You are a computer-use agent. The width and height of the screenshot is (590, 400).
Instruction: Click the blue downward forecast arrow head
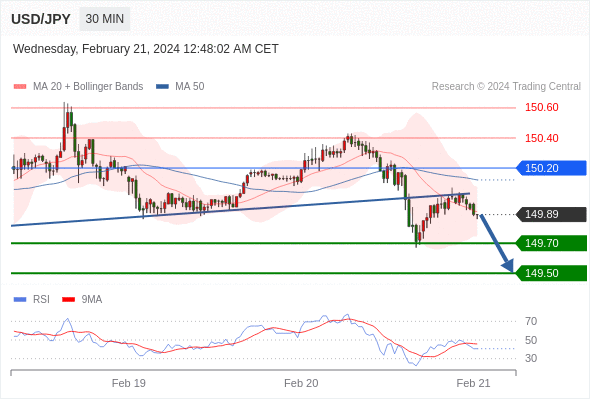click(508, 265)
